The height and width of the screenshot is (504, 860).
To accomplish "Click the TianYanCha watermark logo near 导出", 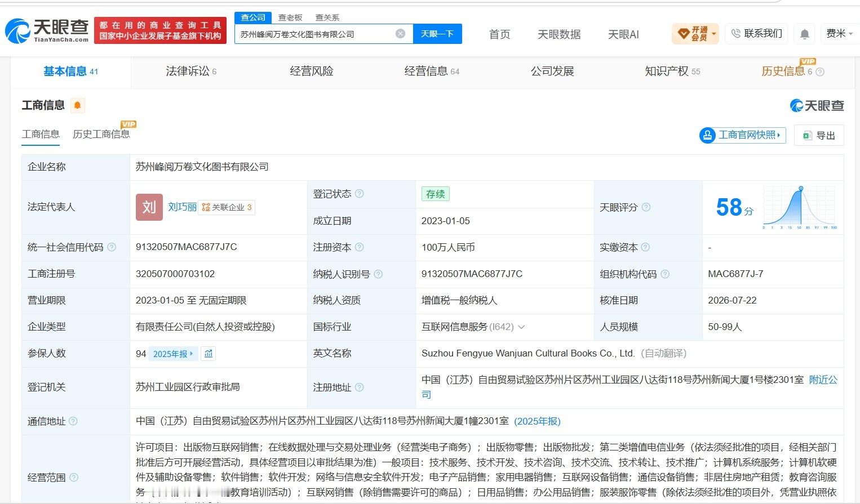I will [817, 105].
